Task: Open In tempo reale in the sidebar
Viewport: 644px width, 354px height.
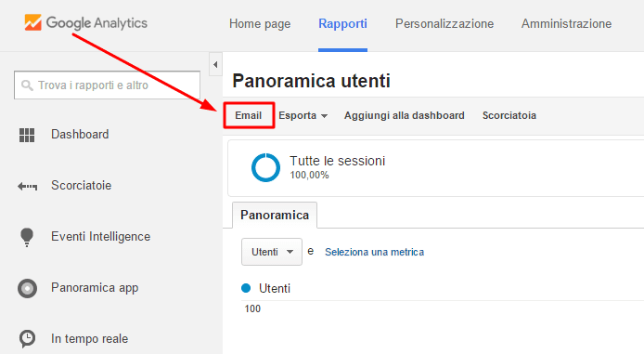Action: [x=89, y=339]
